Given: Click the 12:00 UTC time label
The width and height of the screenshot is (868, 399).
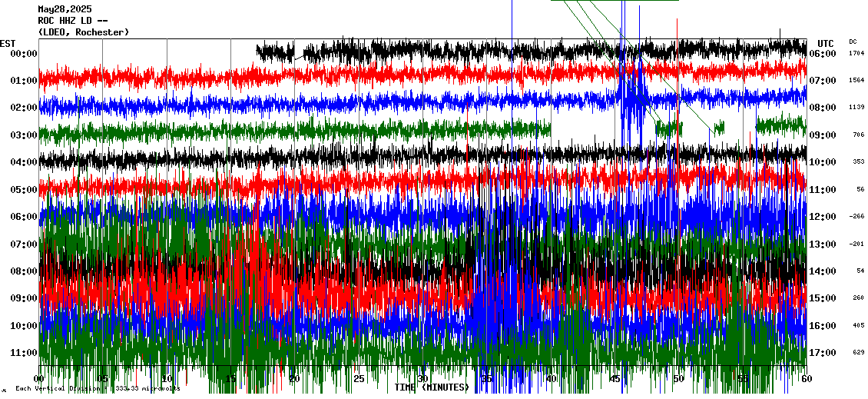Looking at the screenshot, I should click(822, 217).
